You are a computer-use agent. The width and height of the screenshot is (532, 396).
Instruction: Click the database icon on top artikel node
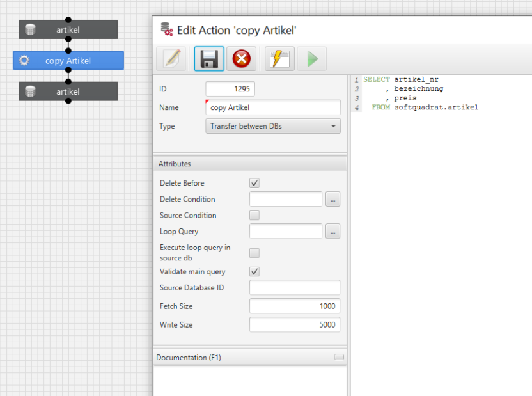(30, 29)
